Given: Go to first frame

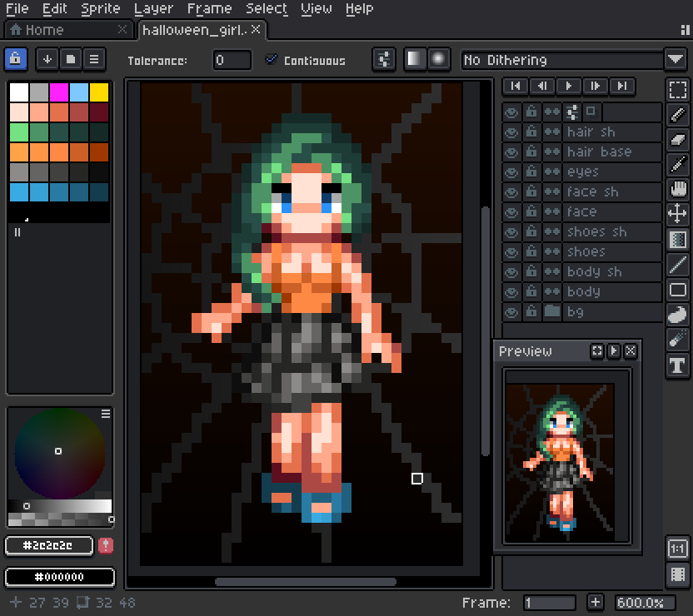Looking at the screenshot, I should pyautogui.click(x=516, y=86).
